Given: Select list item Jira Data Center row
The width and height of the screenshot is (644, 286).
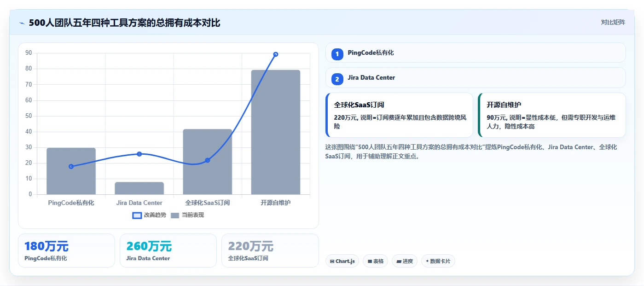Looking at the screenshot, I should pos(476,77).
